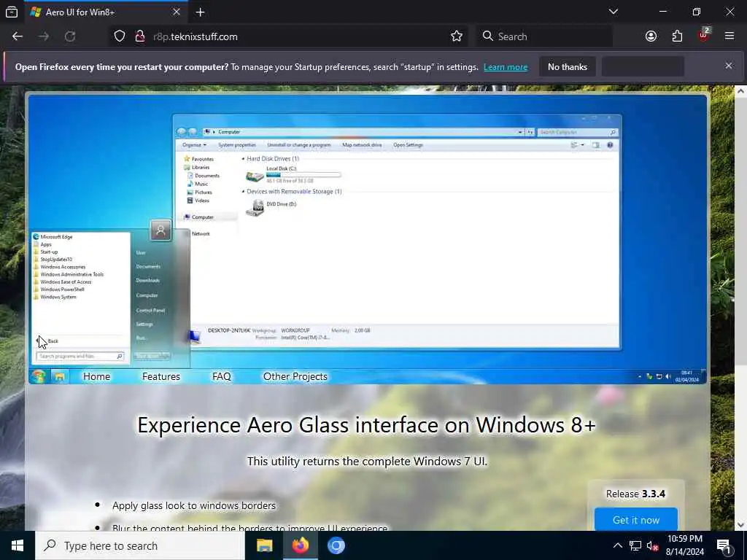Open the Home navigation item

(x=97, y=377)
